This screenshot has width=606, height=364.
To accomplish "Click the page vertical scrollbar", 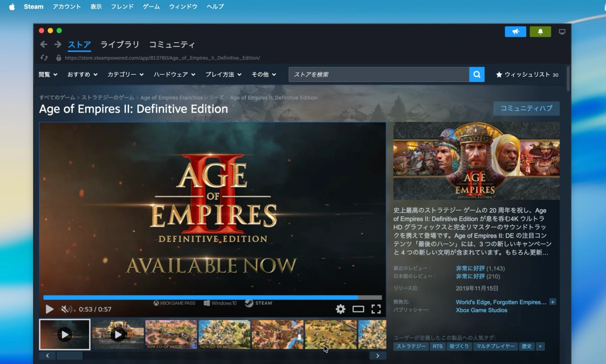I will point(568,79).
